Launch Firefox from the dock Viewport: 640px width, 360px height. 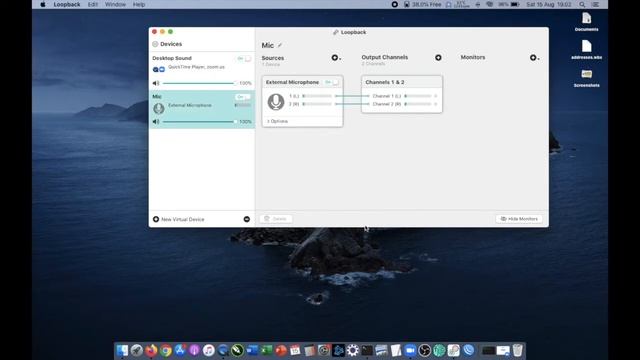click(x=151, y=350)
